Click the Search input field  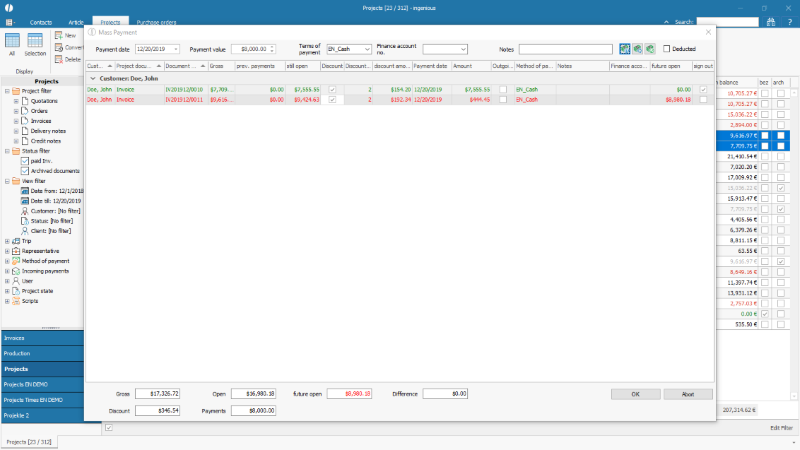pyautogui.click(x=728, y=22)
